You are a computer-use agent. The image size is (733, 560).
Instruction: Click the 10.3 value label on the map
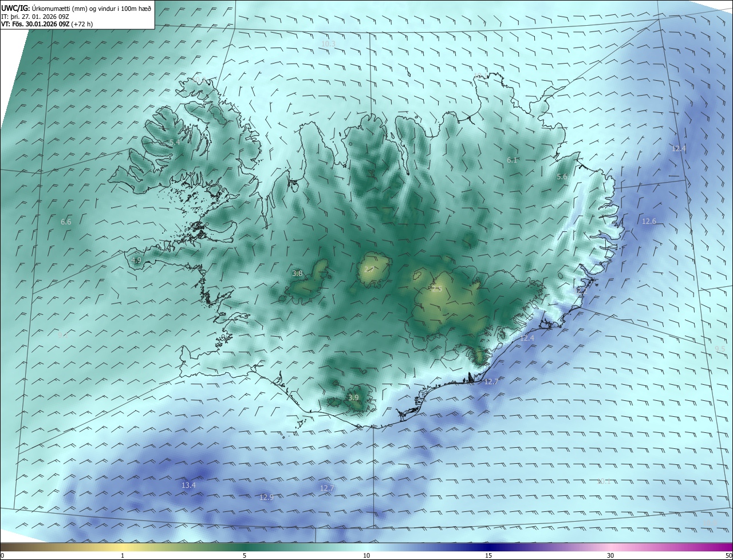328,44
